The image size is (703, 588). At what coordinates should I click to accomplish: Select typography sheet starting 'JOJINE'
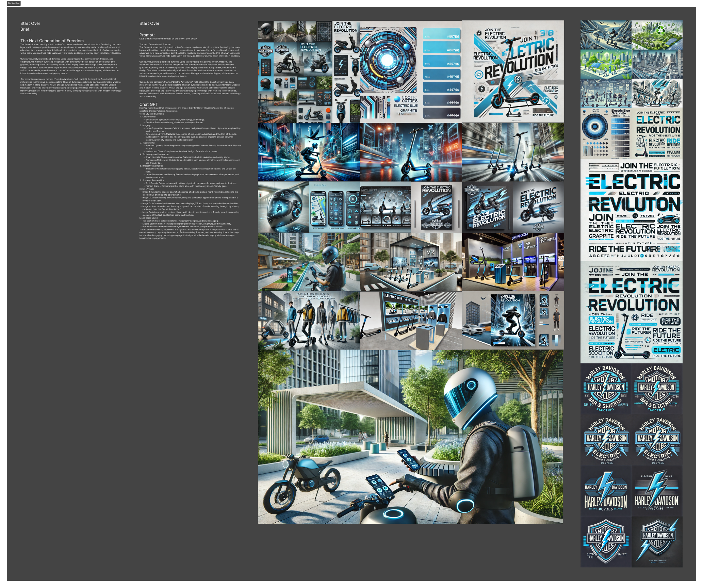tap(631, 312)
